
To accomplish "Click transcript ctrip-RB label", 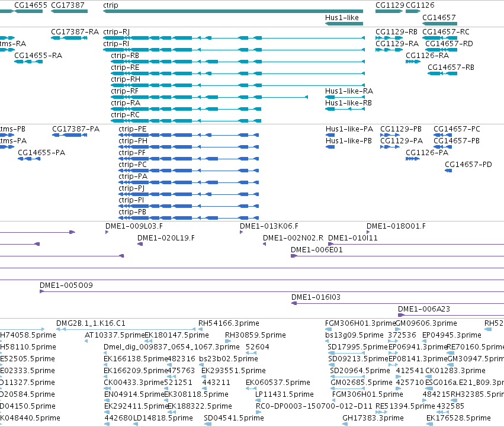I will tap(125, 56).
